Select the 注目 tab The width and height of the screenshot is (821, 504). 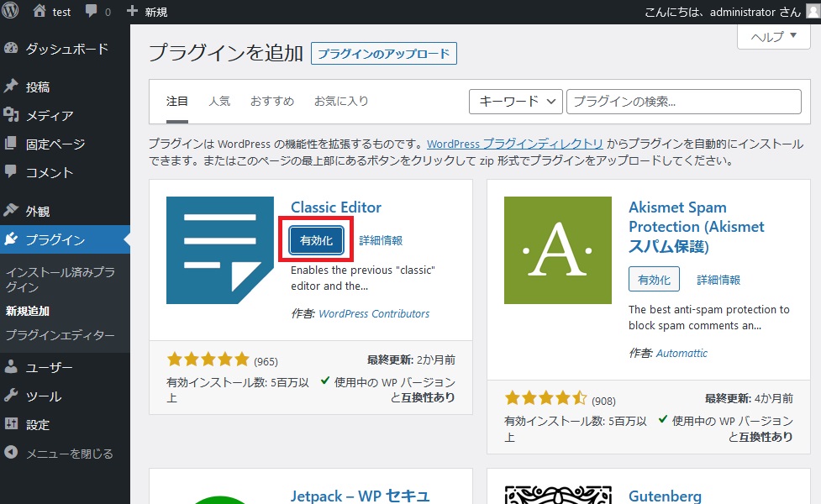coord(177,101)
